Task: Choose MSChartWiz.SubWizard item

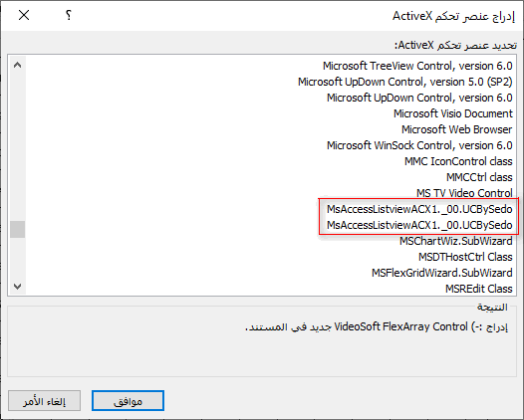Action: point(456,241)
